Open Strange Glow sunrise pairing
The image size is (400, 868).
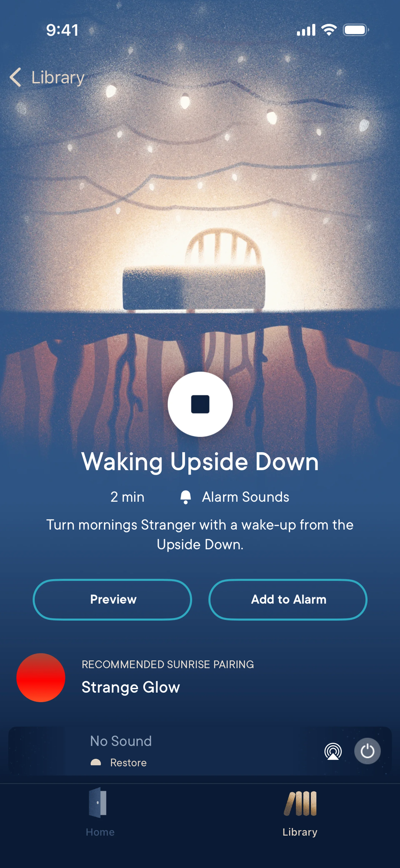(131, 687)
